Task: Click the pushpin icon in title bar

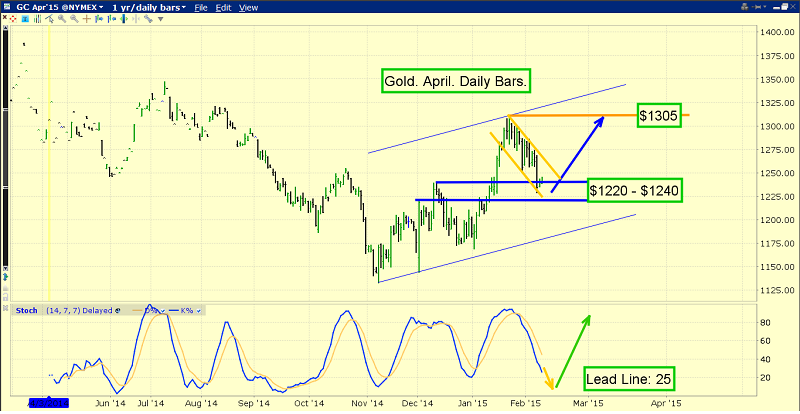Action: point(756,7)
